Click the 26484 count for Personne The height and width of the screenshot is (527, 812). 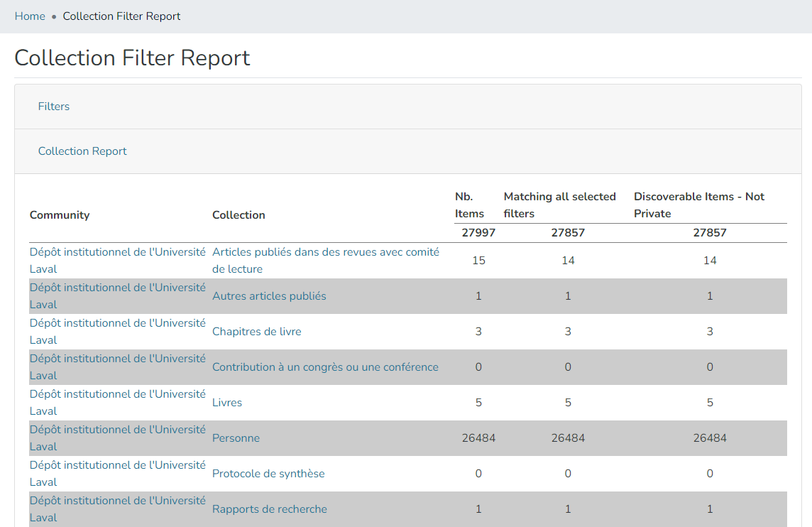pos(478,438)
